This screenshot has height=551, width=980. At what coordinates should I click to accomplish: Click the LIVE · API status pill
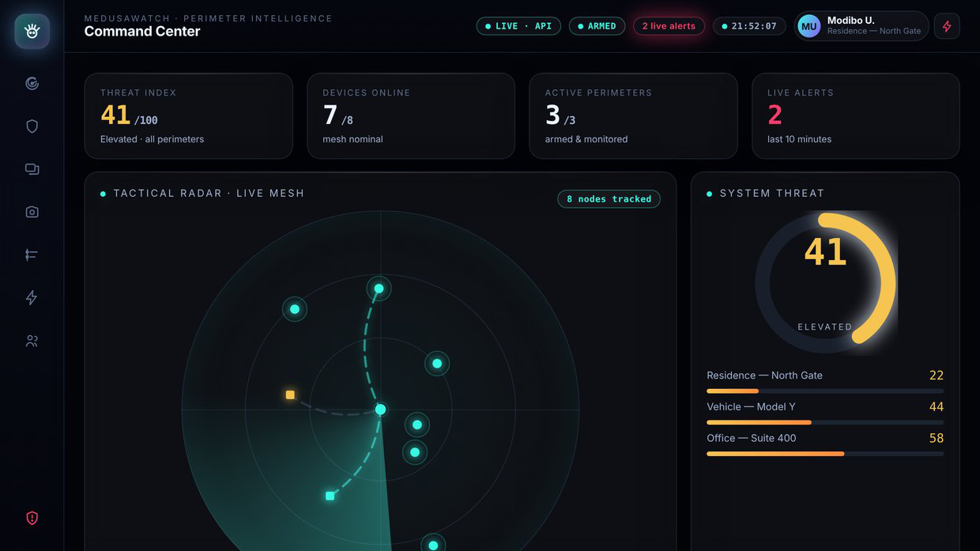(x=518, y=26)
